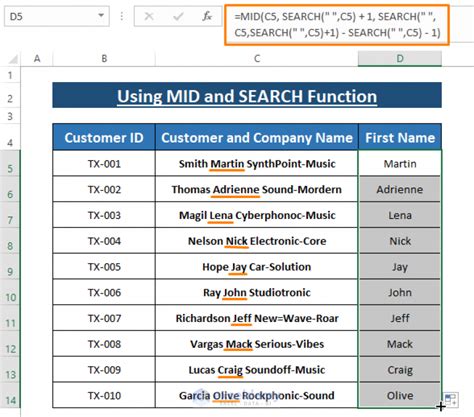Select First Name cell 'Lena'

(x=400, y=215)
